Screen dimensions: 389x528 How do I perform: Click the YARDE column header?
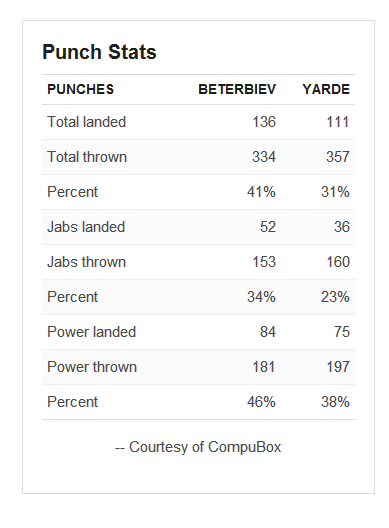click(x=326, y=89)
